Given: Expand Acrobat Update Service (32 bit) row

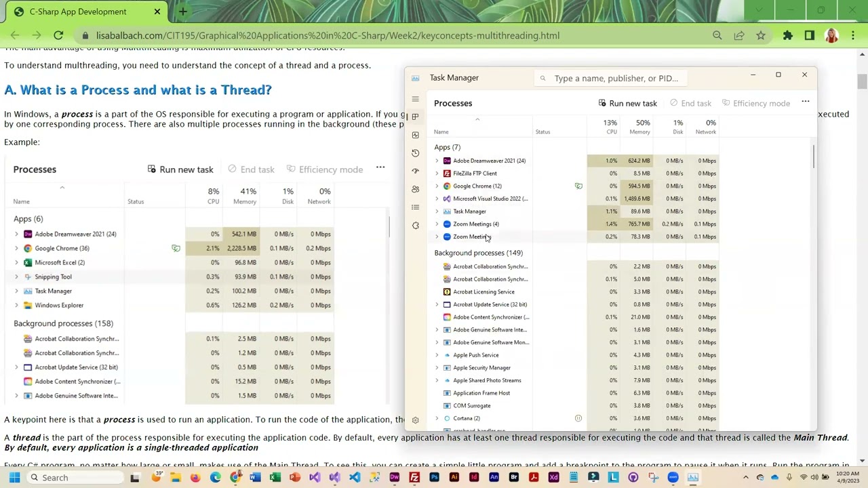Looking at the screenshot, I should click(x=437, y=304).
